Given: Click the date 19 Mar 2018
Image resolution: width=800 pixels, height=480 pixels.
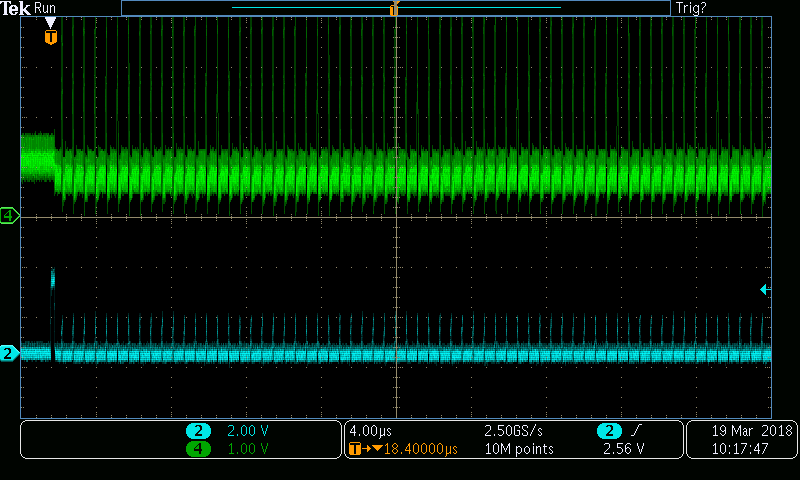Looking at the screenshot, I should 752,431.
